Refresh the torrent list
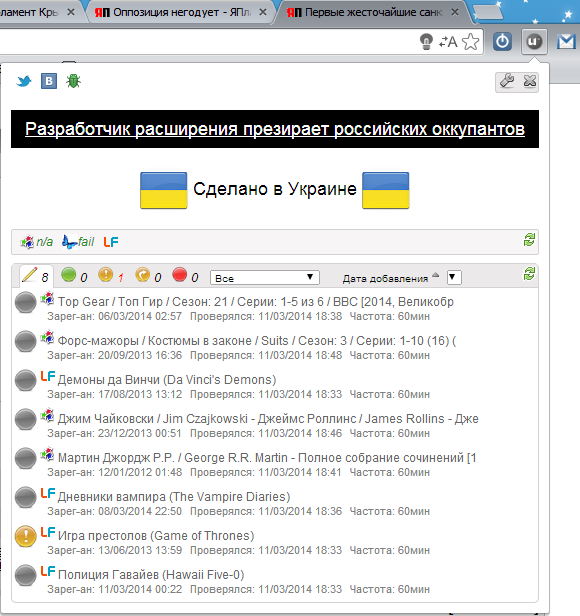The height and width of the screenshot is (616, 580). pyautogui.click(x=529, y=274)
